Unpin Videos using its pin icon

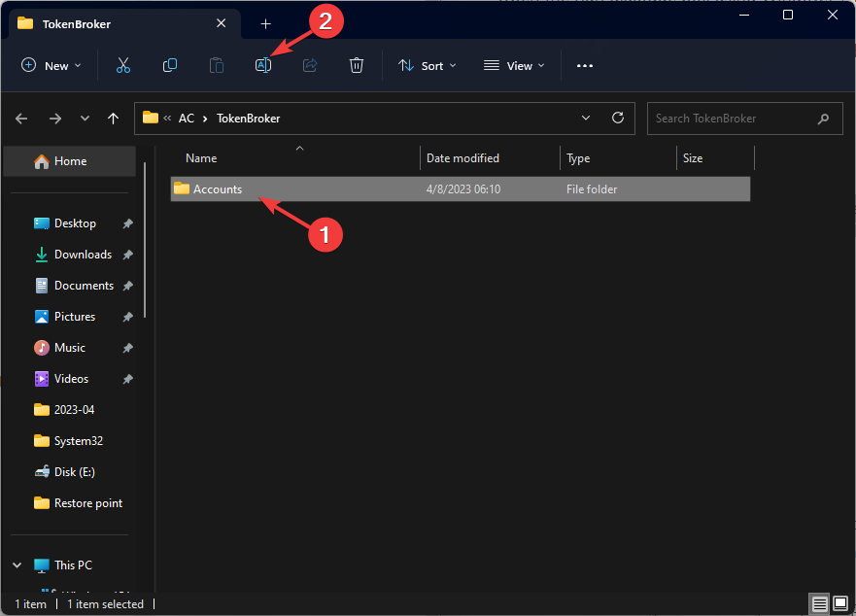point(127,379)
